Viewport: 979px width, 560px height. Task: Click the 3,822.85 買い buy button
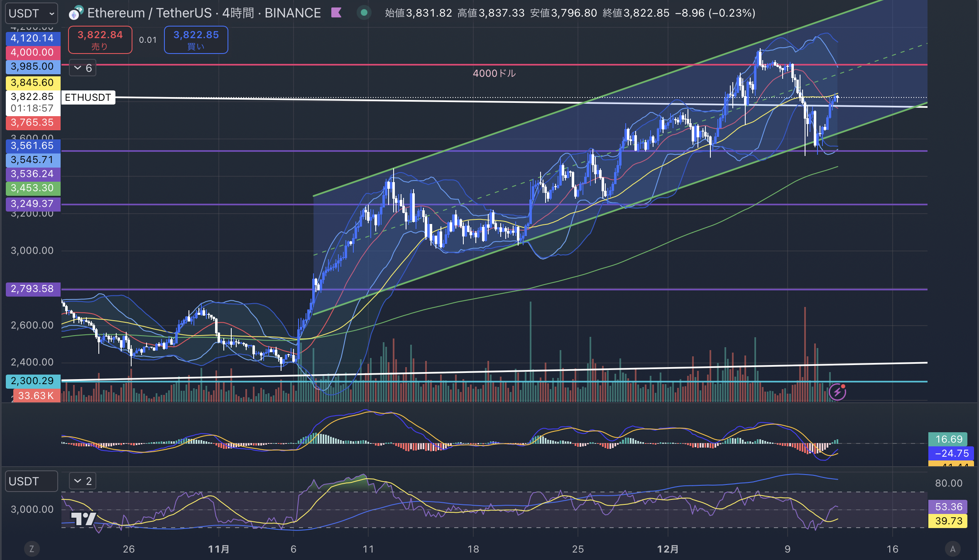(196, 40)
